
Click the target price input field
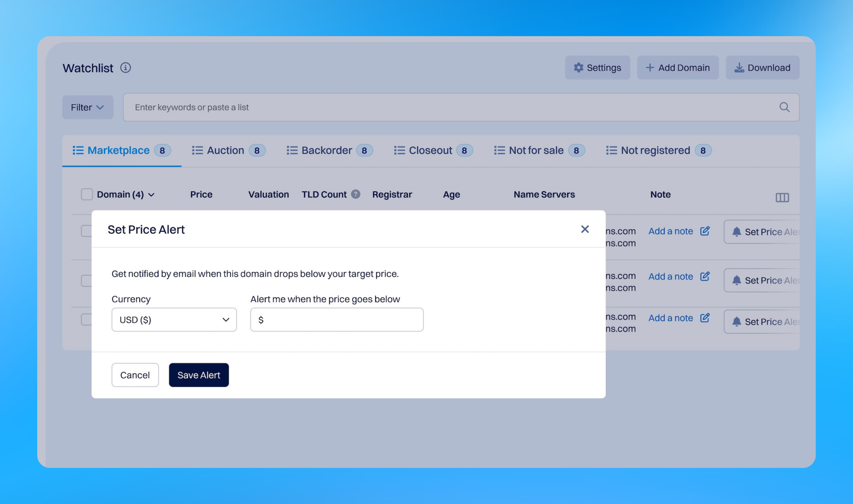coord(337,320)
